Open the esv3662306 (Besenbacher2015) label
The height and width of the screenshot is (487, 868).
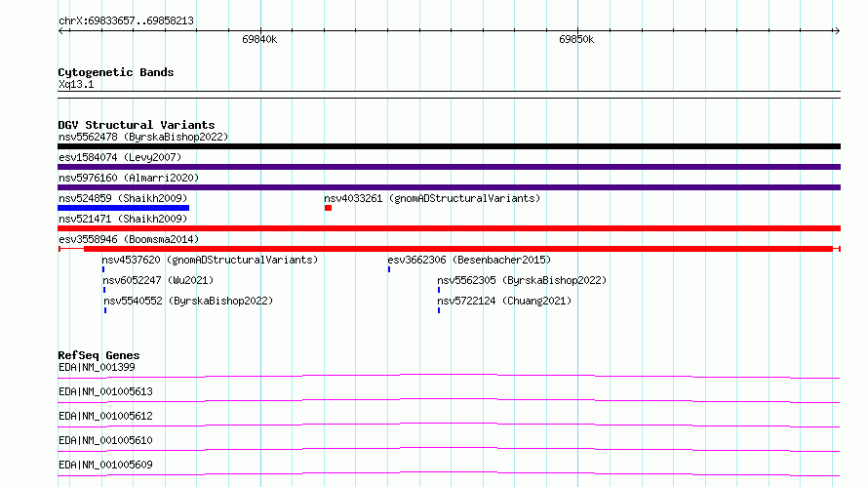[469, 260]
